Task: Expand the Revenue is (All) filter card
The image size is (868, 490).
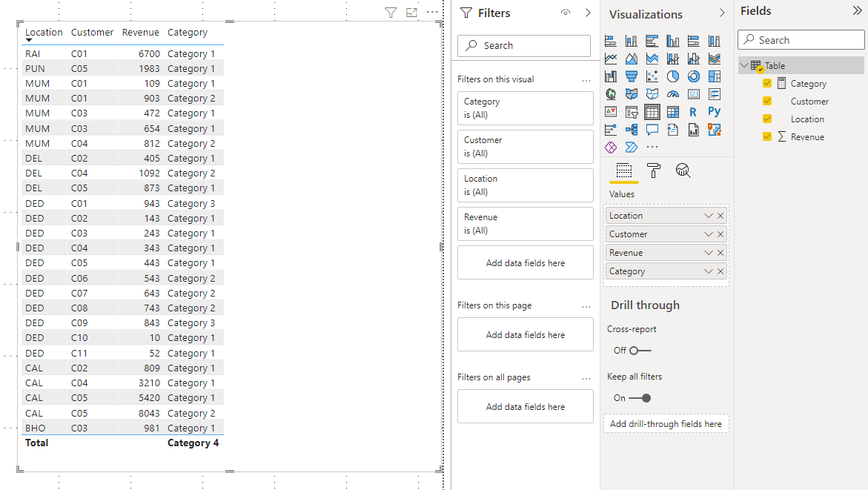Action: pyautogui.click(x=526, y=224)
